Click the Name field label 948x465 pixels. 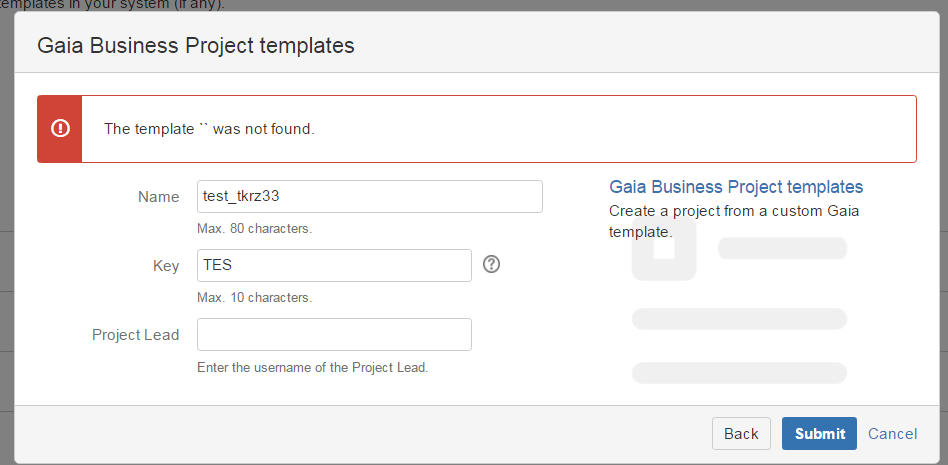point(158,197)
